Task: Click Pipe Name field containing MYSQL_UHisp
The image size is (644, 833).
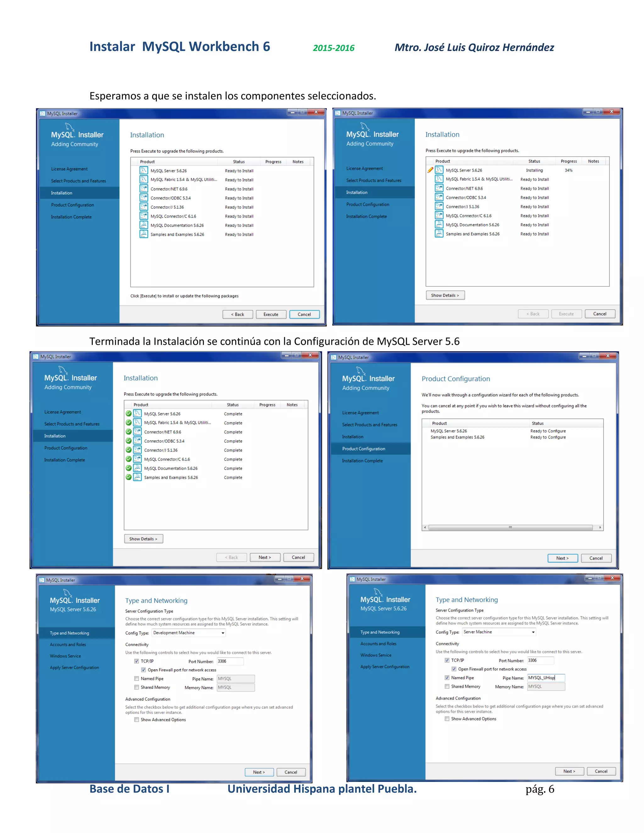Action: (546, 678)
